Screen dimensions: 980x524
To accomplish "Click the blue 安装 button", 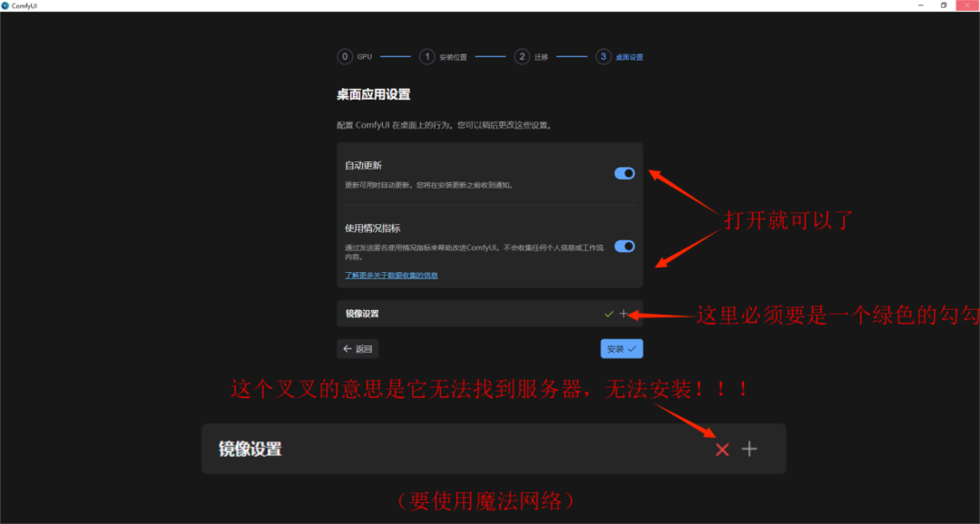I will click(622, 349).
